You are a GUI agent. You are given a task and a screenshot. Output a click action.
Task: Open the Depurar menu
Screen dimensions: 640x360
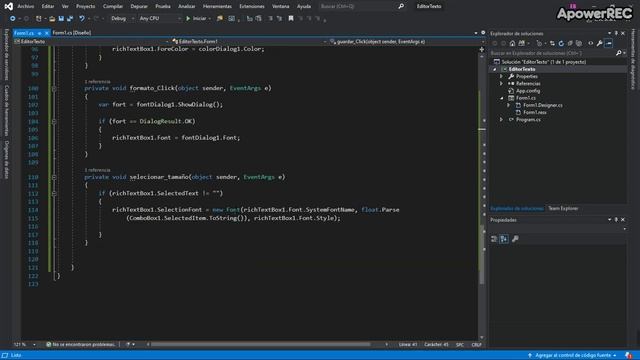[x=139, y=7]
